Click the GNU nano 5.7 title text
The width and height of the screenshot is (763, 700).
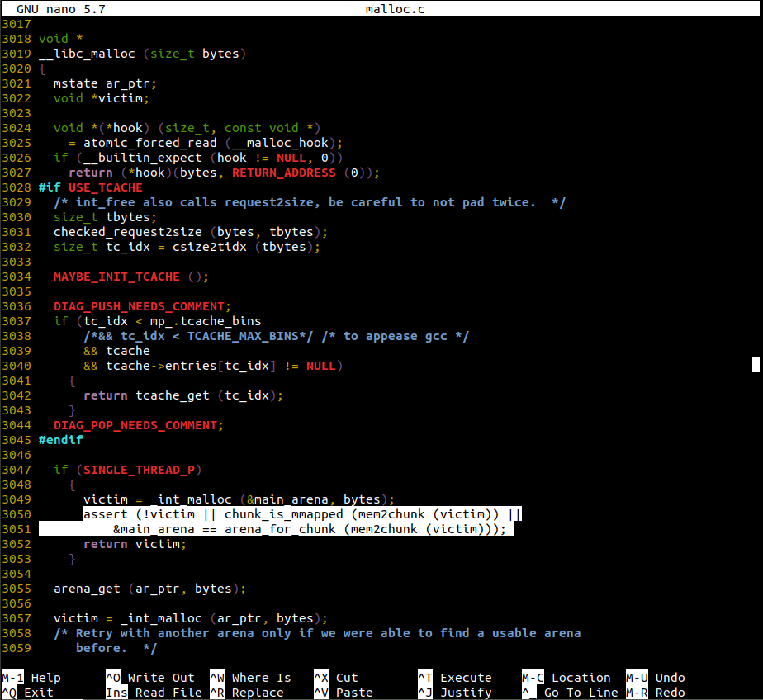click(x=61, y=9)
